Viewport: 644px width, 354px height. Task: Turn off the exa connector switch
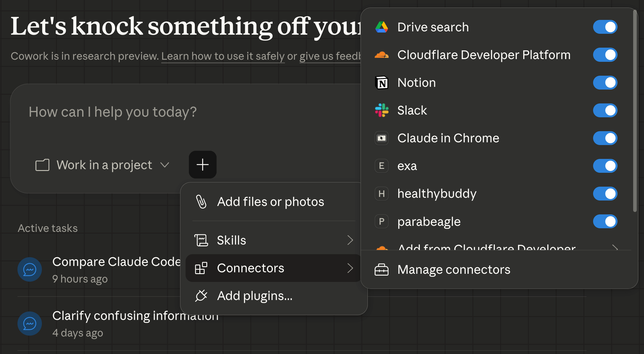[x=605, y=166]
